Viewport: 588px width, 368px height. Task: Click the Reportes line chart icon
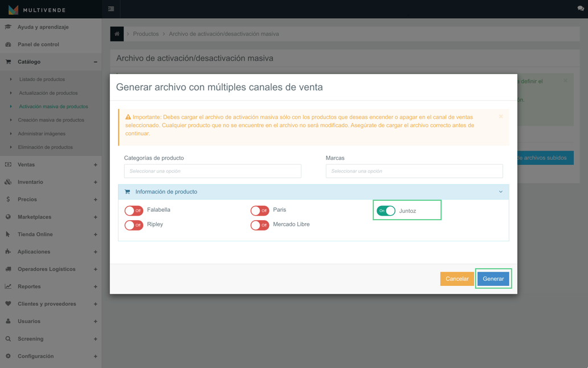(8, 286)
